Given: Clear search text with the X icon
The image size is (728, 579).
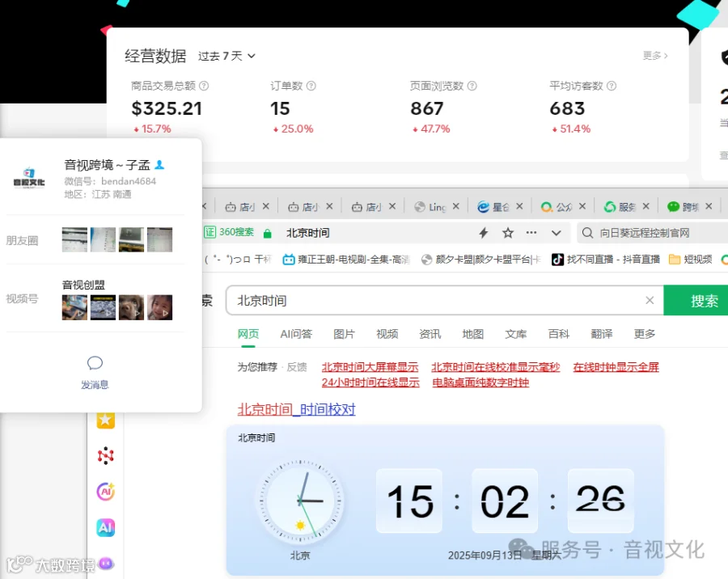Looking at the screenshot, I should tap(650, 300).
